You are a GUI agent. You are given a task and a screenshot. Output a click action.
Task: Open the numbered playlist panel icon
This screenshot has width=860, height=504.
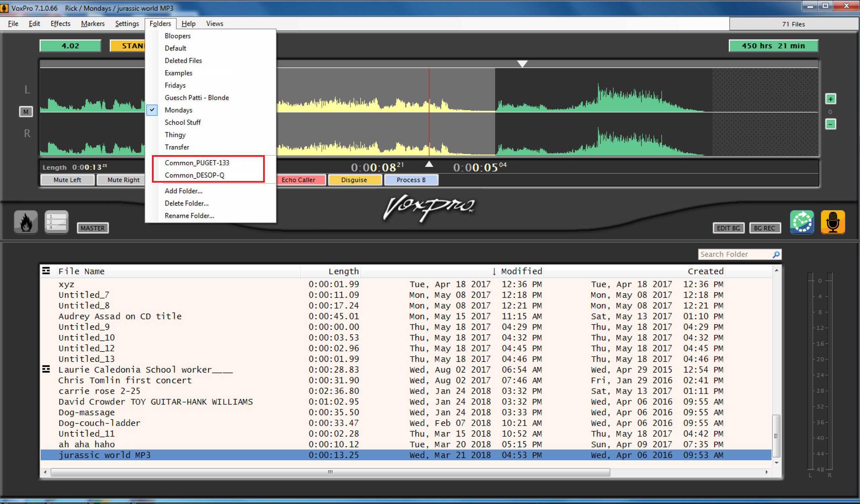click(x=56, y=222)
